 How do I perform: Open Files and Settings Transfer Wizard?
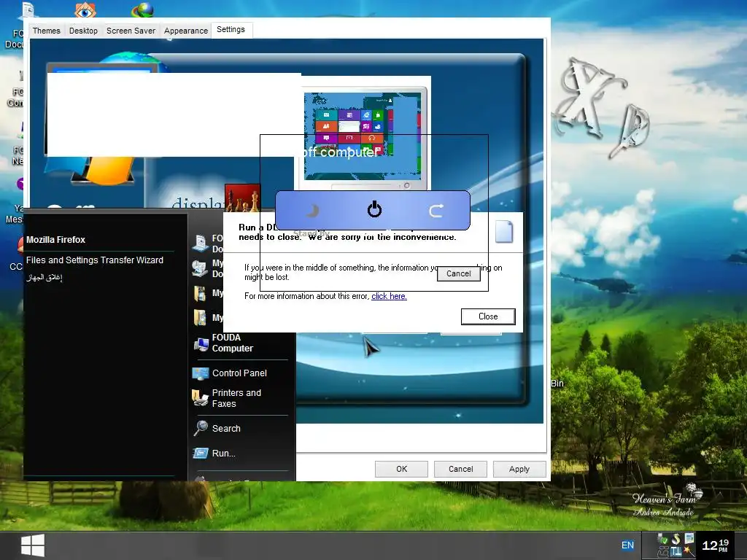pyautogui.click(x=95, y=260)
